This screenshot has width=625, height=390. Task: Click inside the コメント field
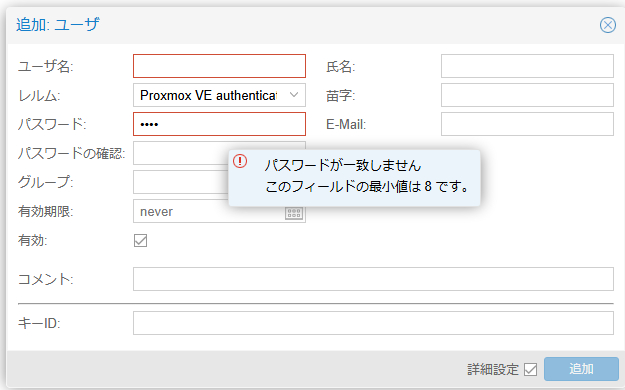click(x=373, y=279)
